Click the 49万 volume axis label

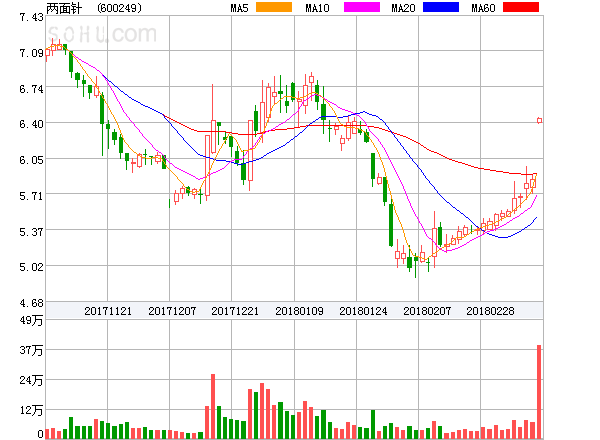coord(31,320)
